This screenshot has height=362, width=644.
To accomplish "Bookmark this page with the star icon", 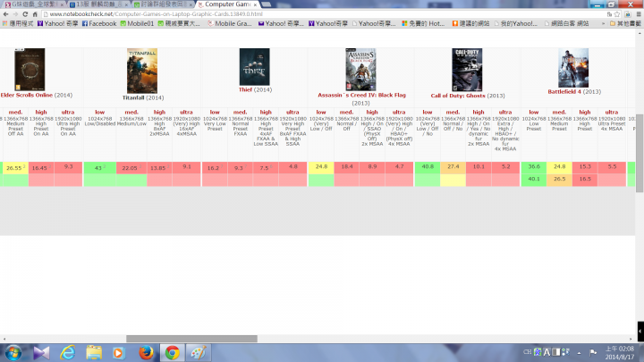I will pyautogui.click(x=617, y=14).
